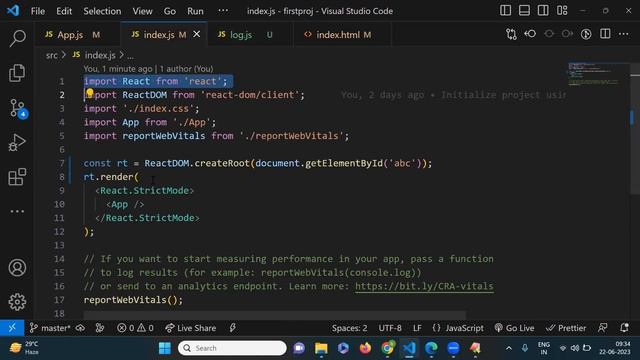Change indentation Spaces: 2 setting
This screenshot has height=360, width=640.
349,328
